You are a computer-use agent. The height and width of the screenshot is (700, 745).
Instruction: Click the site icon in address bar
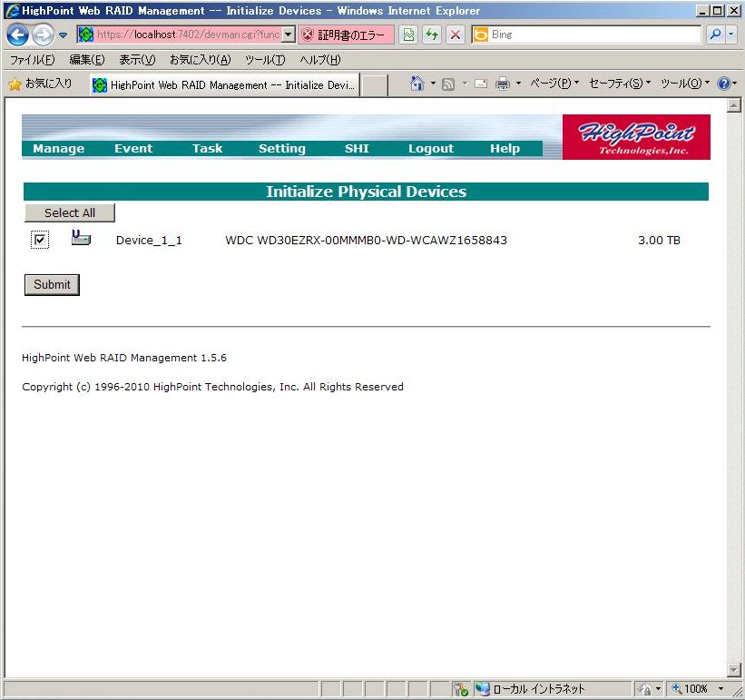pyautogui.click(x=85, y=35)
